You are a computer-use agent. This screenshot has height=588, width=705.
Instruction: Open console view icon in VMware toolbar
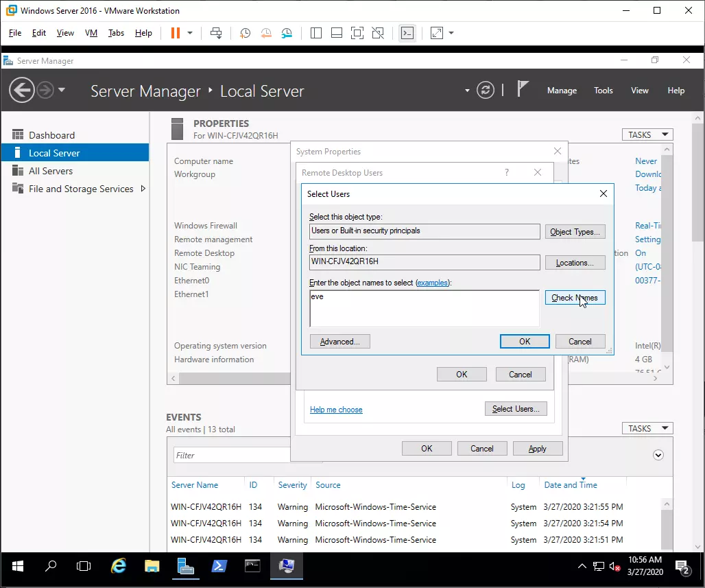[x=407, y=33]
